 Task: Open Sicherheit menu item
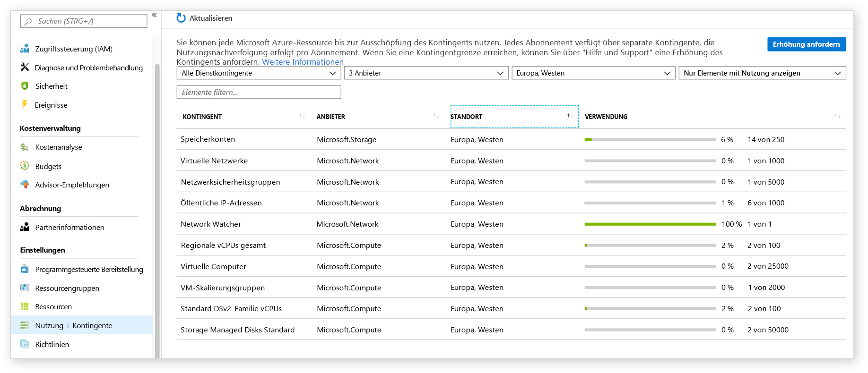click(52, 86)
